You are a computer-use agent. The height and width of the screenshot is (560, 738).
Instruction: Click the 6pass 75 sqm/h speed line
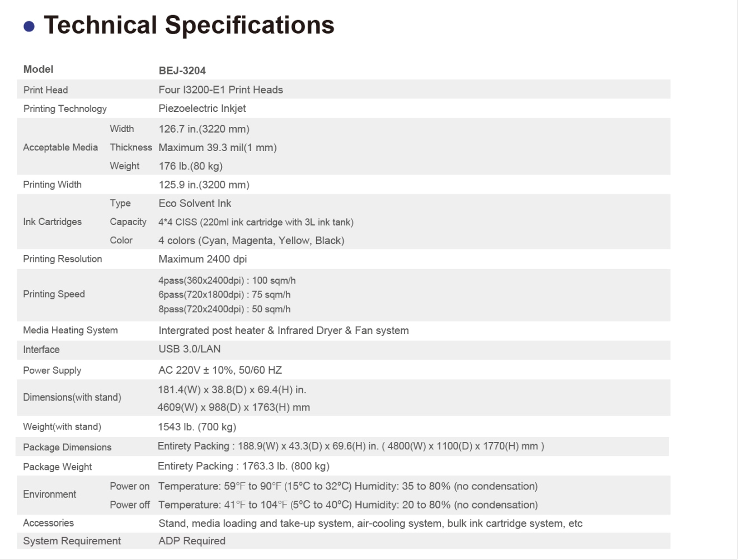(224, 295)
